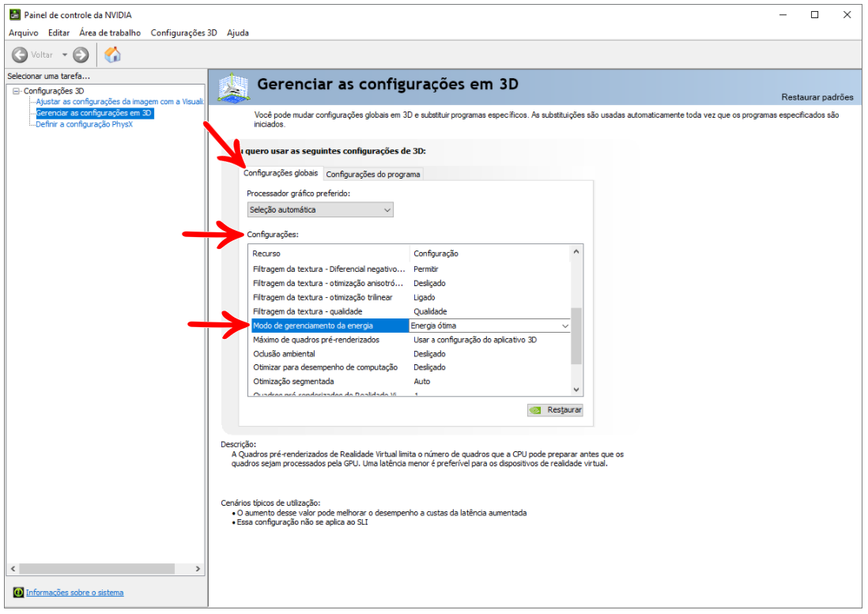Viewport: 868px width, 614px height.
Task: Minimize the NVIDIA control panel window
Action: pyautogui.click(x=783, y=15)
